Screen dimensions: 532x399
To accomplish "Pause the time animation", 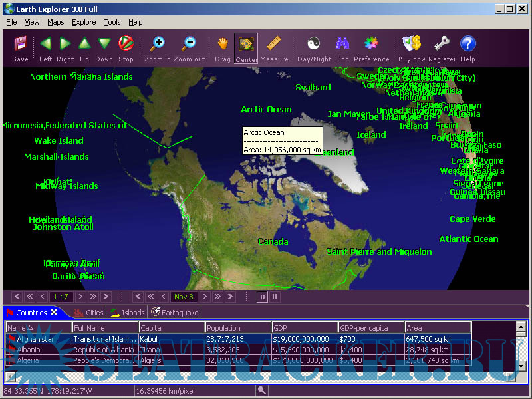I will pos(274,297).
